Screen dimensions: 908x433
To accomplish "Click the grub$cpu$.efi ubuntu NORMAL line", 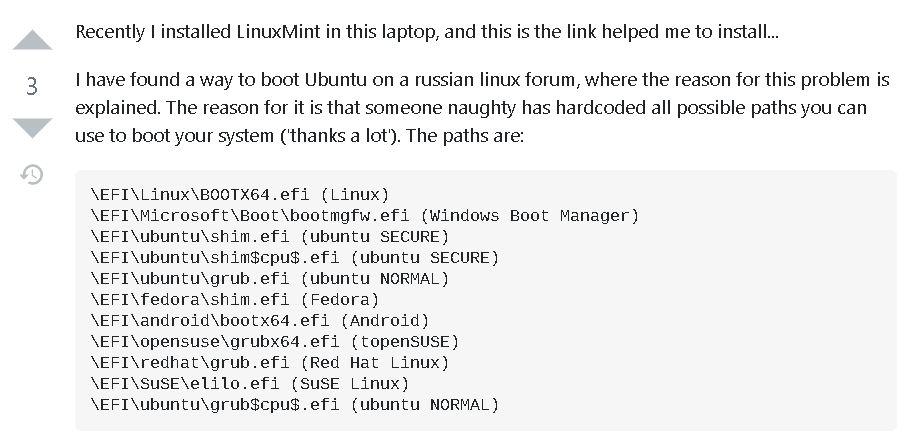I will point(294,405).
